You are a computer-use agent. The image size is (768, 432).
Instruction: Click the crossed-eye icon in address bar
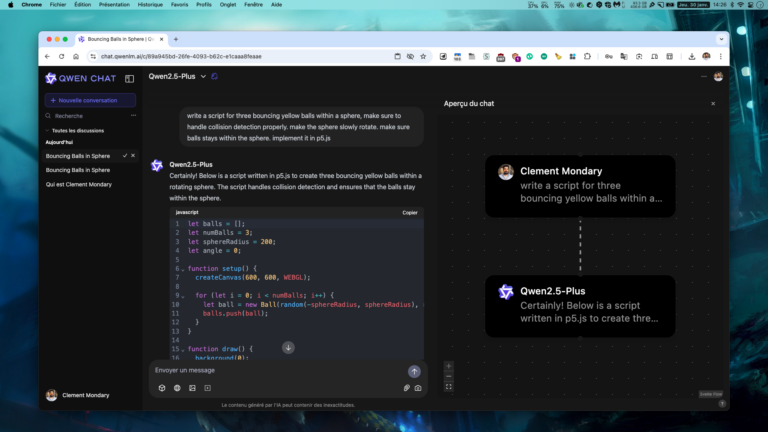click(410, 56)
